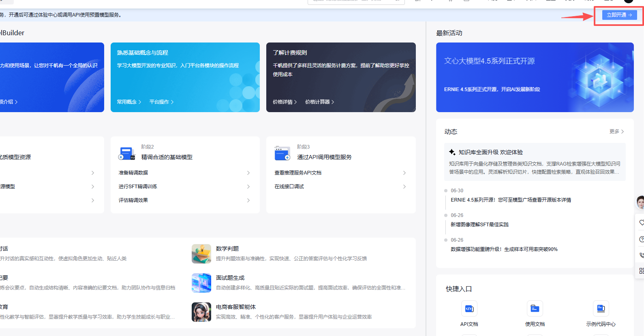Click the heart icon in floating sidebar
This screenshot has height=336, width=644.
pyautogui.click(x=641, y=223)
